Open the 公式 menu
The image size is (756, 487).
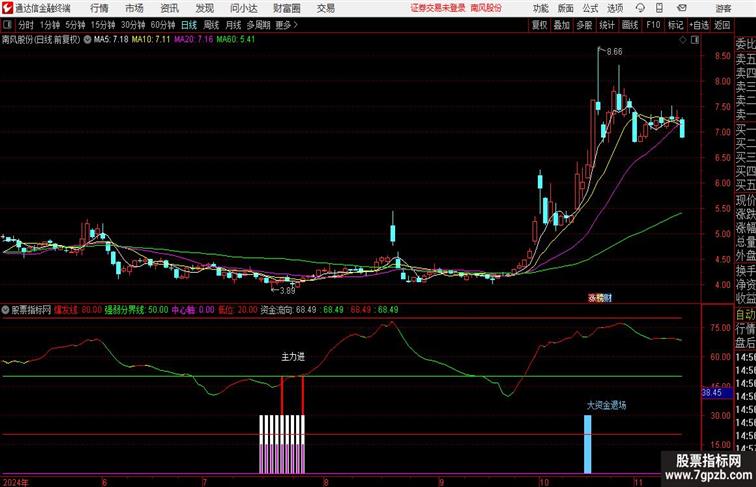(x=590, y=8)
